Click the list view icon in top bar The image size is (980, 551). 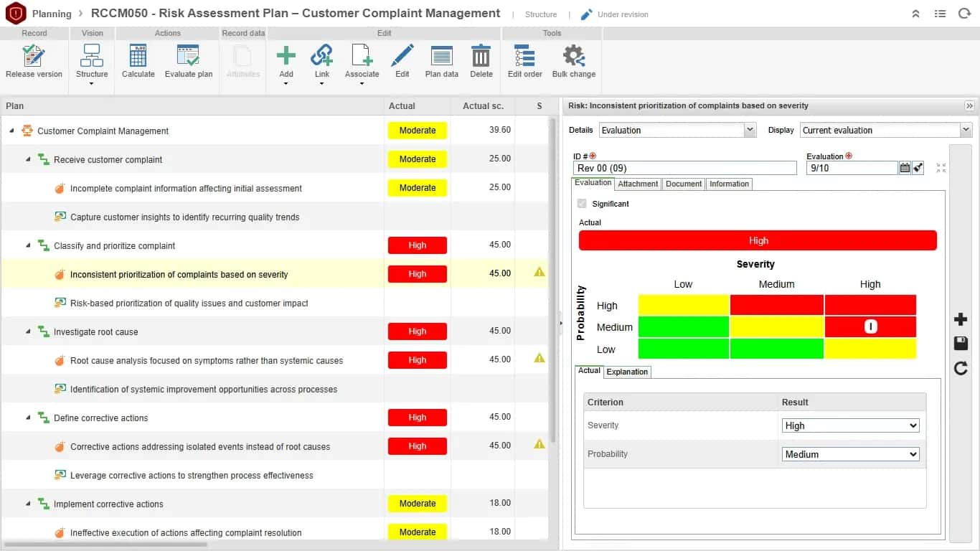pos(940,14)
